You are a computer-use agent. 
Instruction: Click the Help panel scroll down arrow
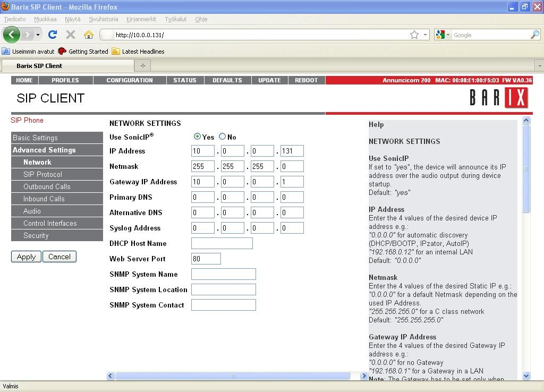[x=526, y=376]
